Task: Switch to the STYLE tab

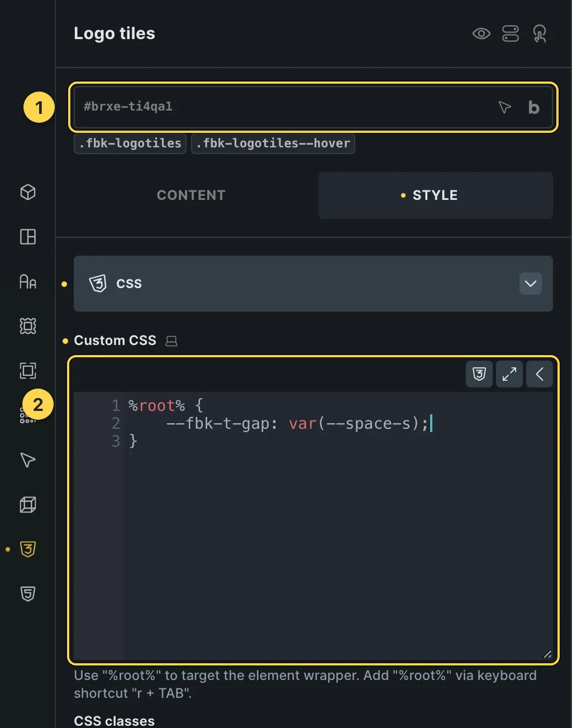Action: click(435, 195)
